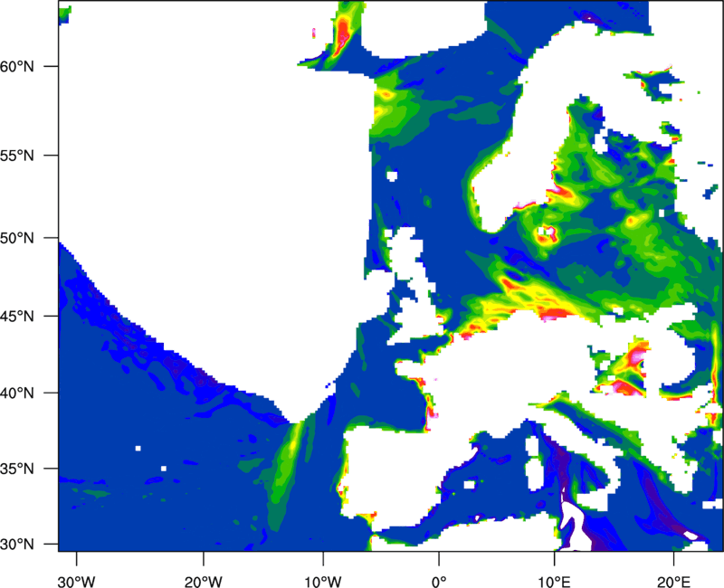Click the 55°N latitude label

click(17, 155)
